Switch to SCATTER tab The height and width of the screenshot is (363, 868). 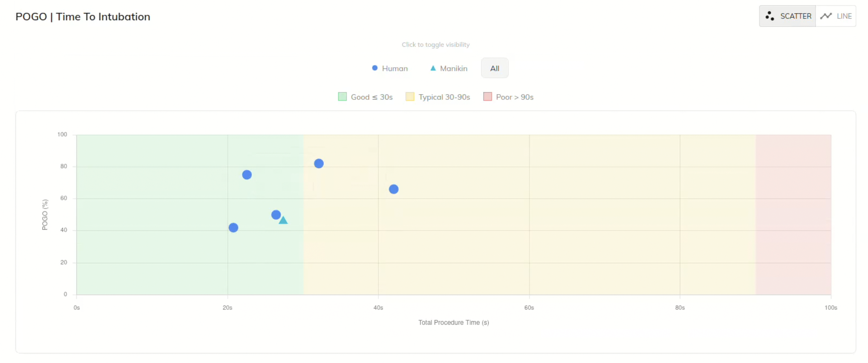pyautogui.click(x=787, y=16)
